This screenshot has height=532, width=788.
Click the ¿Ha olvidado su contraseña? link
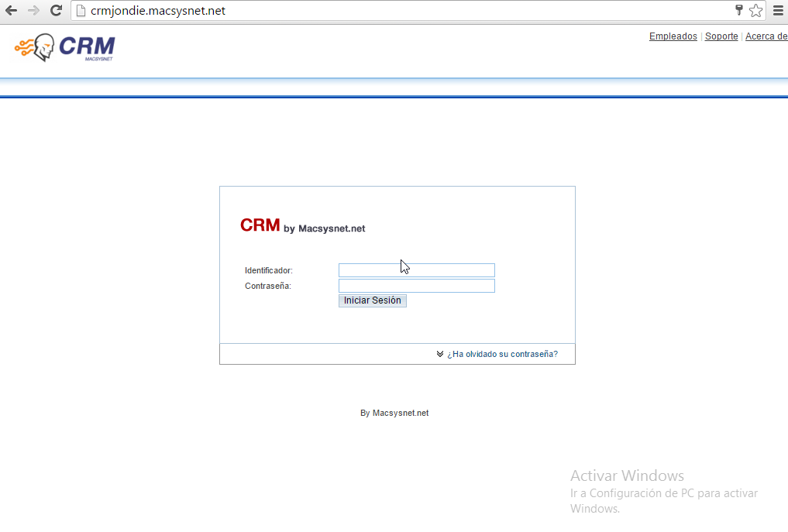click(502, 354)
